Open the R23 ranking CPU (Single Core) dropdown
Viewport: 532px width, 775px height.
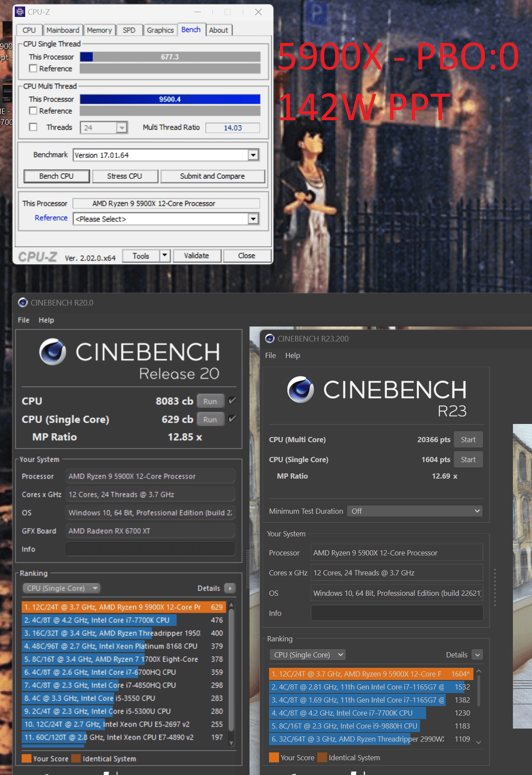point(308,654)
